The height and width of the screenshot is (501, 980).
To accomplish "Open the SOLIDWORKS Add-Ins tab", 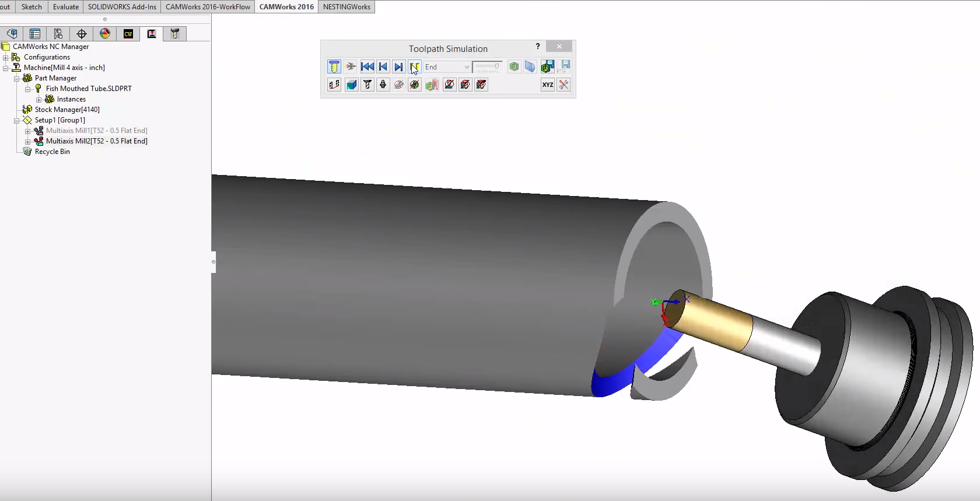I will 122,7.
